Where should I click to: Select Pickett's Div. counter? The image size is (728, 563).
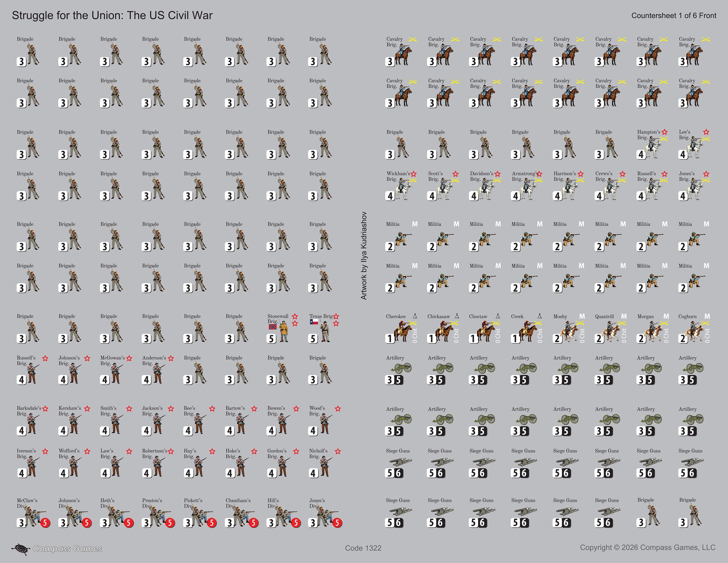(x=200, y=513)
